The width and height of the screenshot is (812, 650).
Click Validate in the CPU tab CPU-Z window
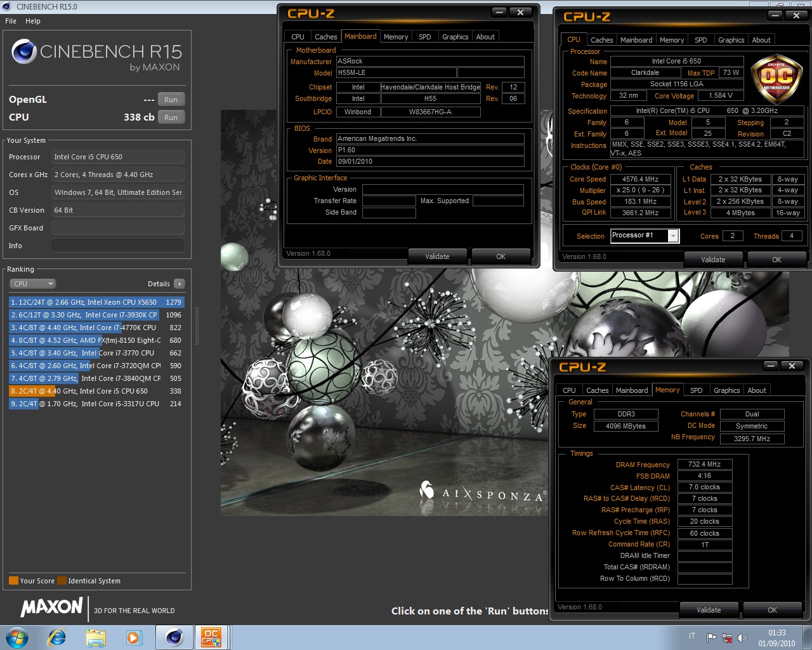tap(713, 260)
